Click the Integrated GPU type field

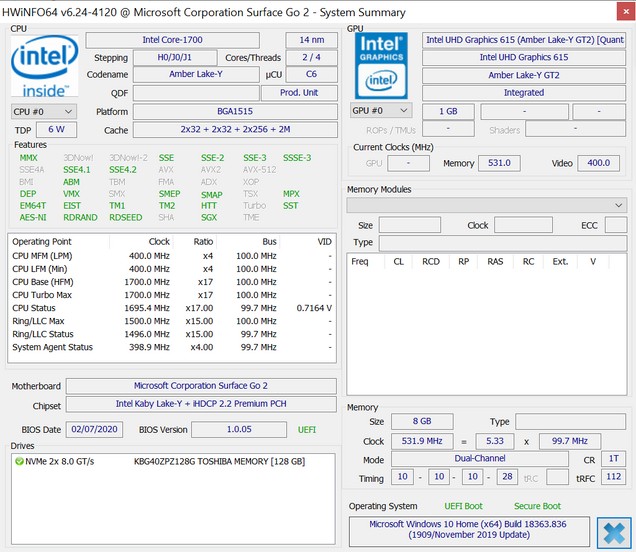[x=524, y=93]
